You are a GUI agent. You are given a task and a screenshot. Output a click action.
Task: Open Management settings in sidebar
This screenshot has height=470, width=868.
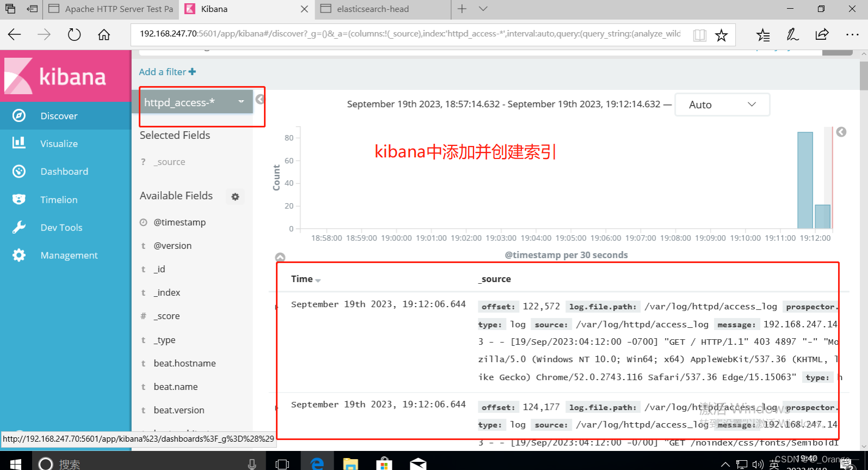pos(69,255)
